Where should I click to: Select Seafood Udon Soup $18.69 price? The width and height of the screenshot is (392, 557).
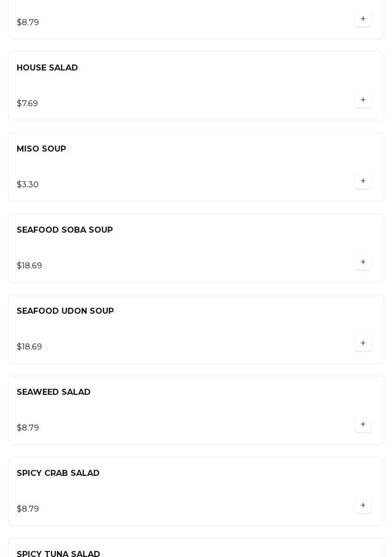tap(30, 346)
